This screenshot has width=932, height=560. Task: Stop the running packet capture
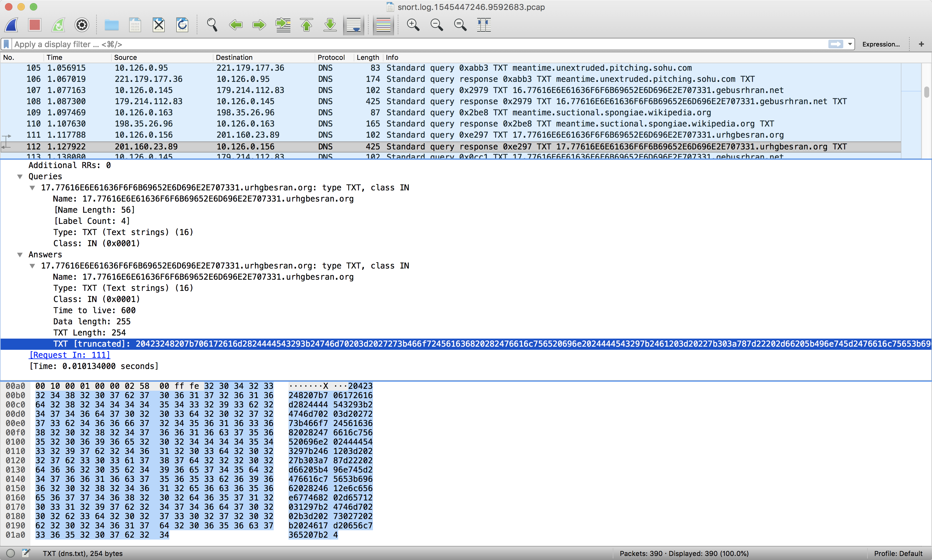point(35,25)
